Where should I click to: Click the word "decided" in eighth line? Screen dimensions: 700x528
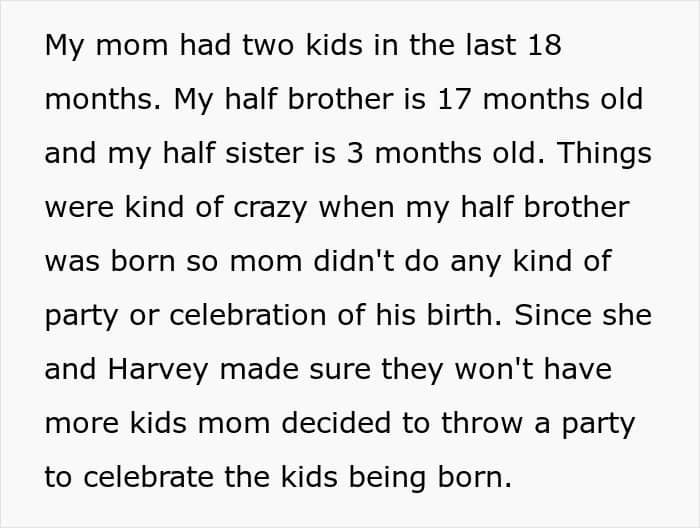336,423
